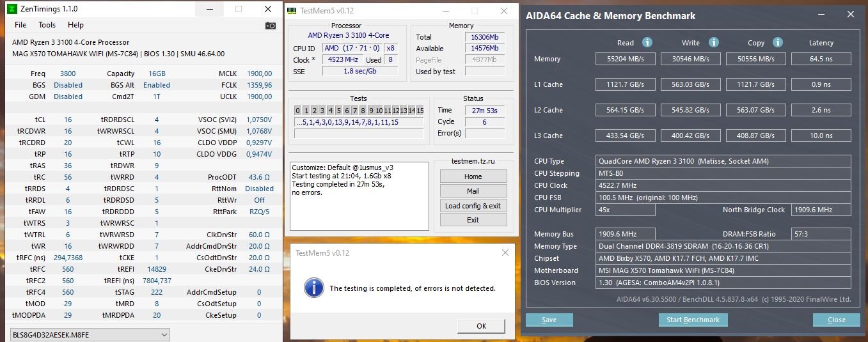Close the TestMem5 completion dialog with X
Image resolution: width=868 pixels, height=342 pixels.
505,253
